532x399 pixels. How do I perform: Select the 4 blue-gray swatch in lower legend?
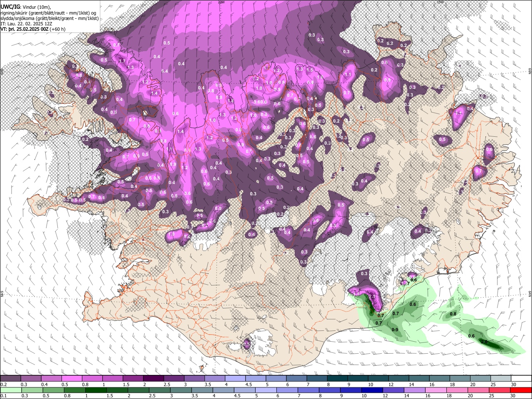[x=223, y=390]
